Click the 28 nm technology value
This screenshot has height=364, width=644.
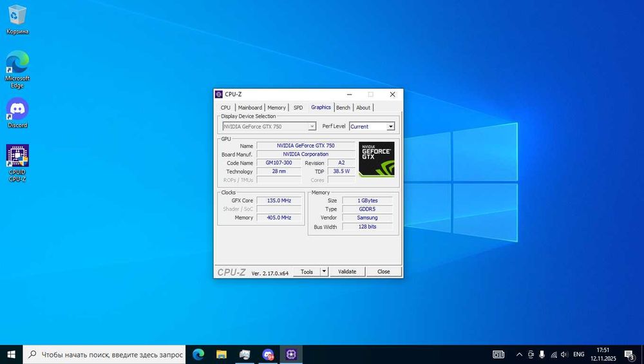(x=279, y=171)
